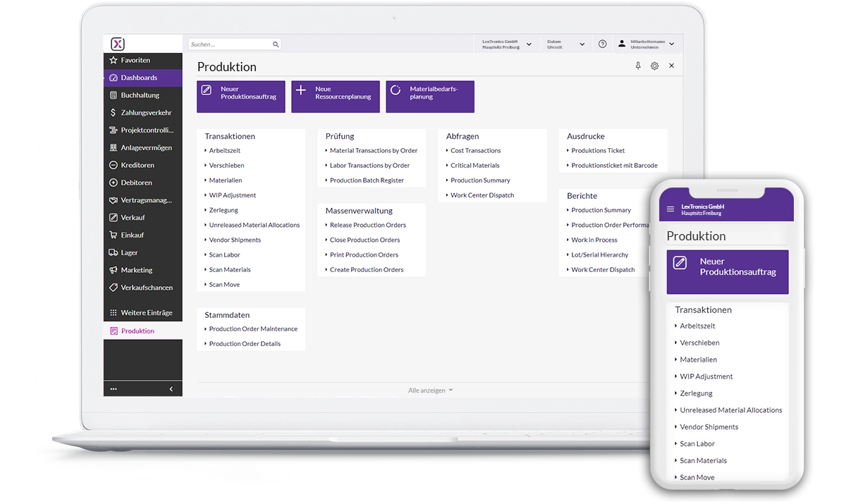Click the Materialbedarfsplanung tile

click(x=430, y=97)
